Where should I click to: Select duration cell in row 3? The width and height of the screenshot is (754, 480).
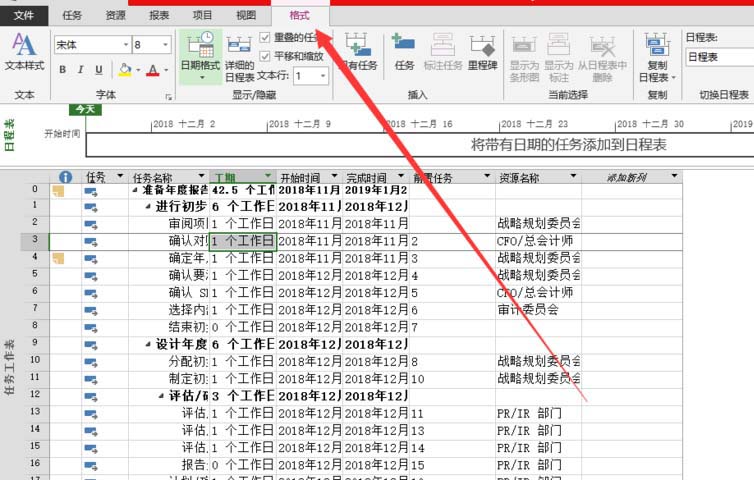coord(243,241)
